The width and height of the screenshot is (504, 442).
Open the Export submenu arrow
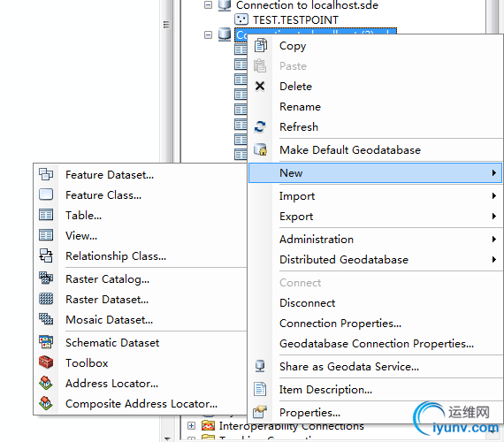point(494,216)
